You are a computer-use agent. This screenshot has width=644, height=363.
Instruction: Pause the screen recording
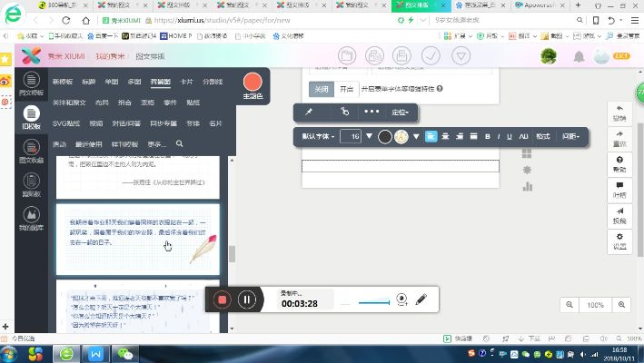pos(247,299)
